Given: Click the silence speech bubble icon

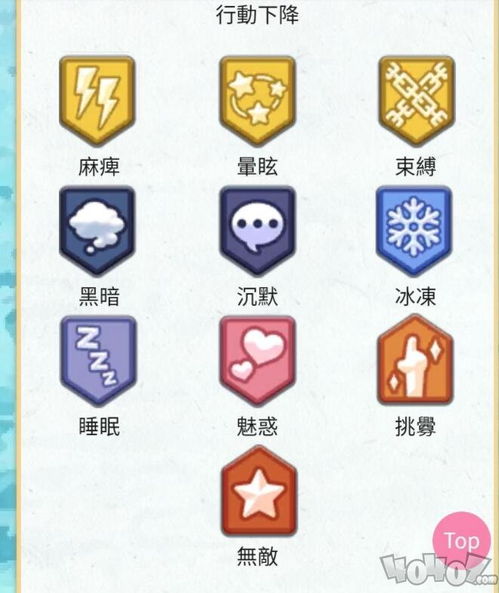Looking at the screenshot, I should point(258,231).
